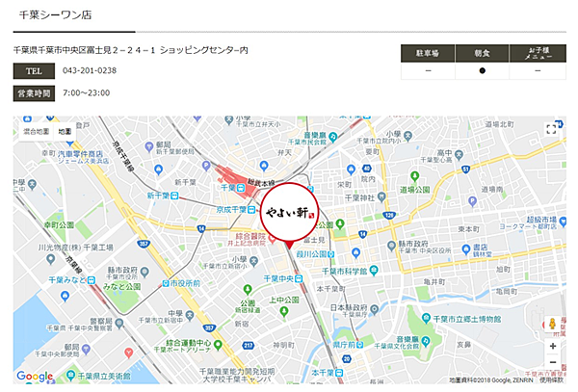Click 千葉市役所 marker near みなと公園

click(x=144, y=272)
